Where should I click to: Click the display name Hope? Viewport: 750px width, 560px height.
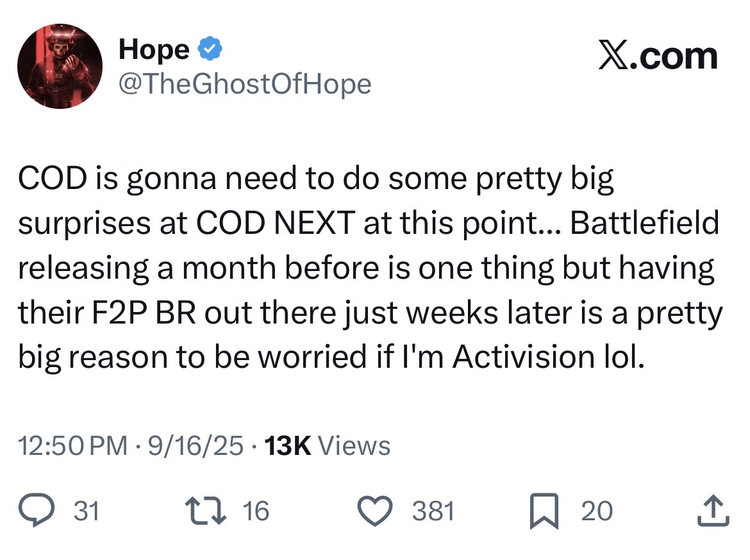[154, 49]
